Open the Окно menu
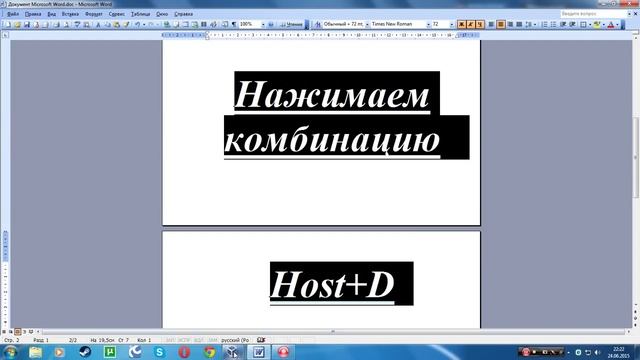The width and height of the screenshot is (640, 360). pyautogui.click(x=162, y=14)
